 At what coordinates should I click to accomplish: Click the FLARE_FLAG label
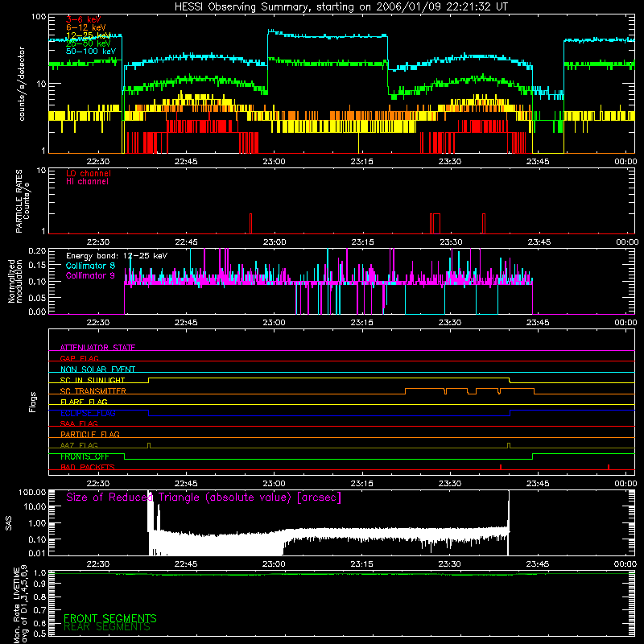click(84, 402)
